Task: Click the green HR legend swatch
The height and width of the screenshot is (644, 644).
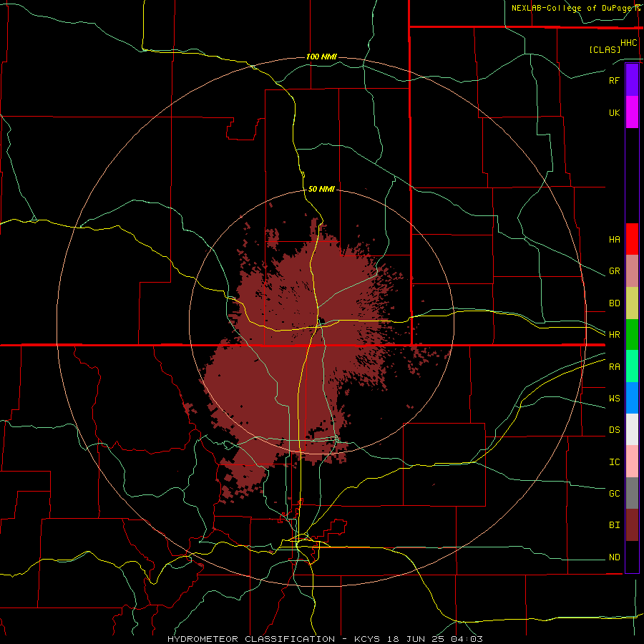Action: point(632,335)
